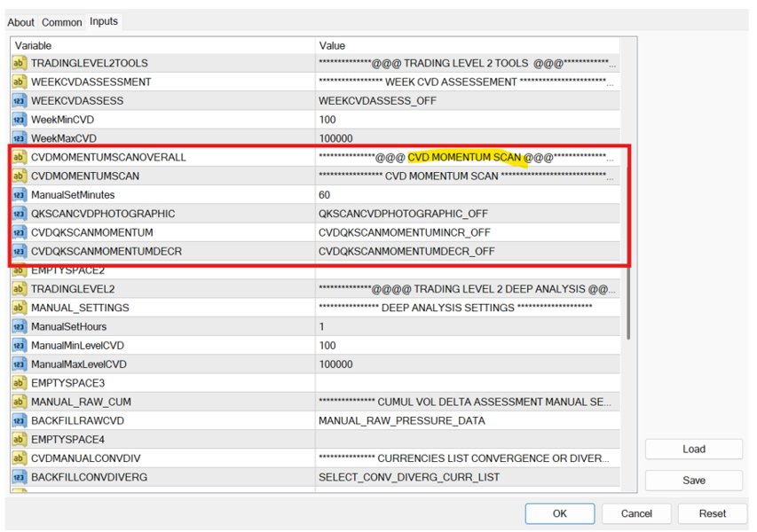The height and width of the screenshot is (532, 757).
Task: Click the Value column header
Action: (468, 46)
